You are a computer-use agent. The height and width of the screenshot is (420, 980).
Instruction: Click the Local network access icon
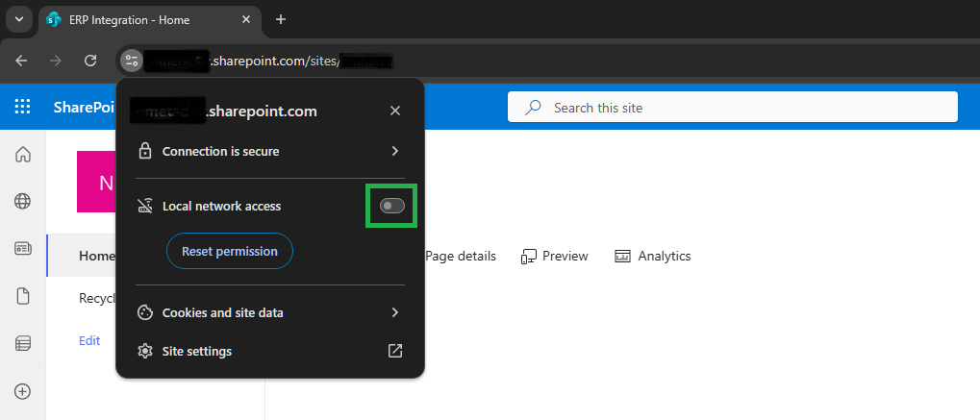click(145, 206)
